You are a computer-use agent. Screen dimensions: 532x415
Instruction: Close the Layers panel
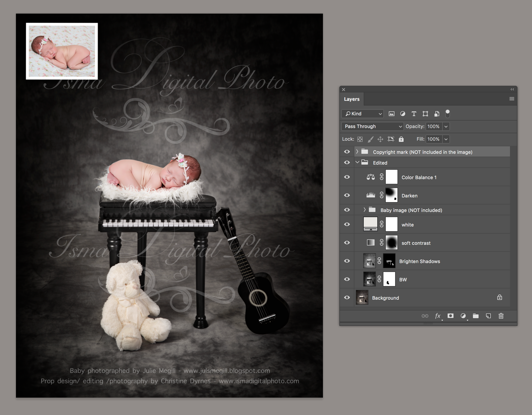[344, 90]
